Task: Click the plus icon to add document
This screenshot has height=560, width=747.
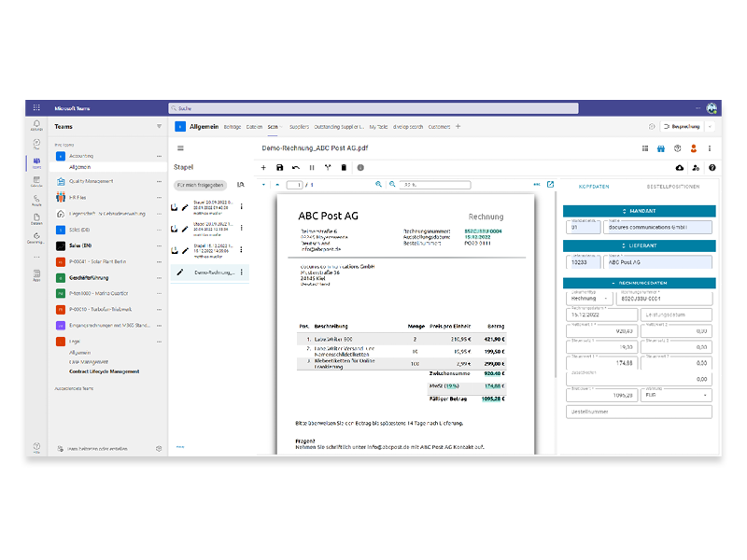Action: point(263,168)
